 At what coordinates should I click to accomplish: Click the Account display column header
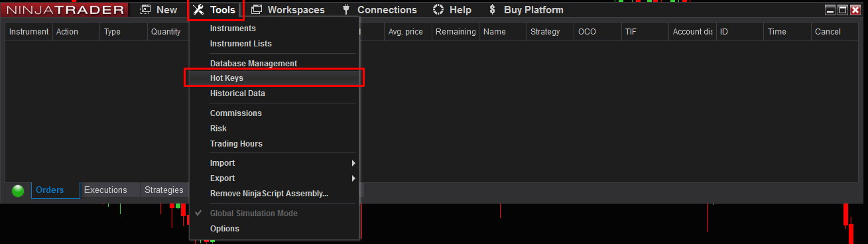coord(692,32)
